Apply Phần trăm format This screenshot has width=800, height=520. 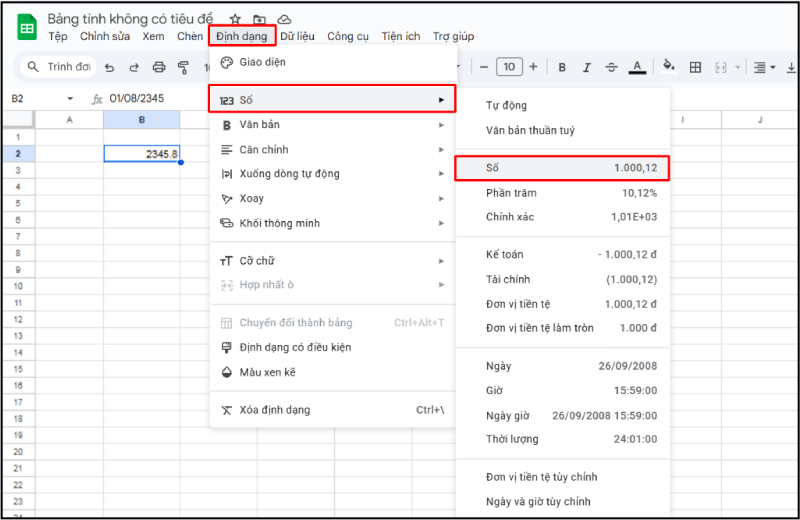pyautogui.click(x=562, y=193)
